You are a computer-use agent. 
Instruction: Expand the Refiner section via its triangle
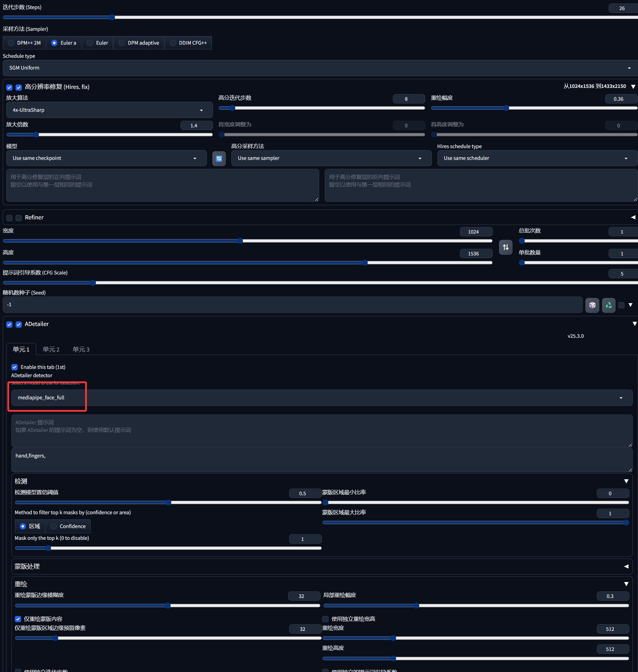coord(633,217)
